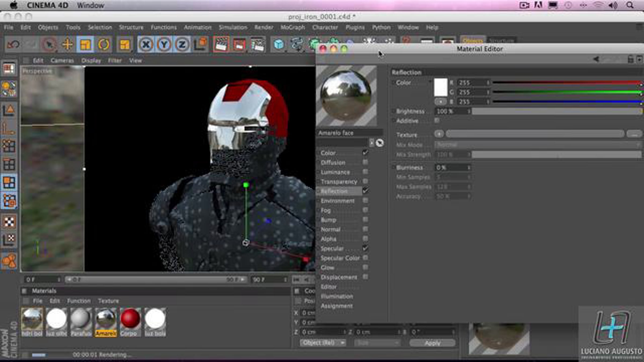644x362 pixels.
Task: Render the active view clapperboard icon
Action: point(221,44)
